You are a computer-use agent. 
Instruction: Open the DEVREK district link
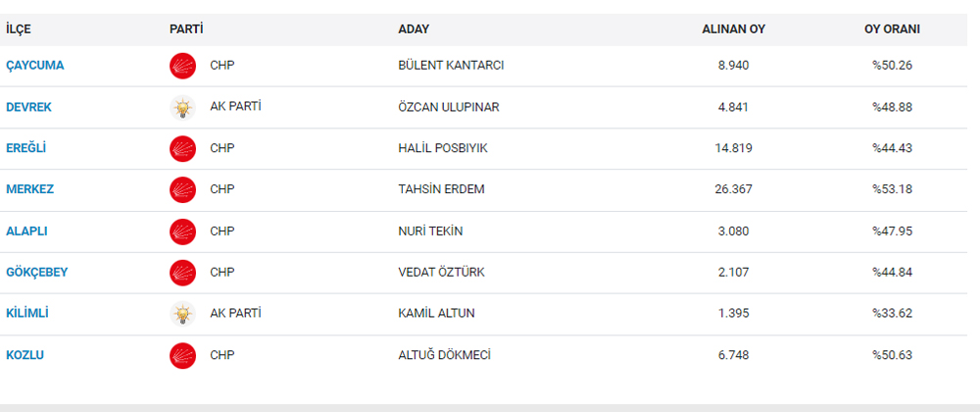pyautogui.click(x=28, y=107)
